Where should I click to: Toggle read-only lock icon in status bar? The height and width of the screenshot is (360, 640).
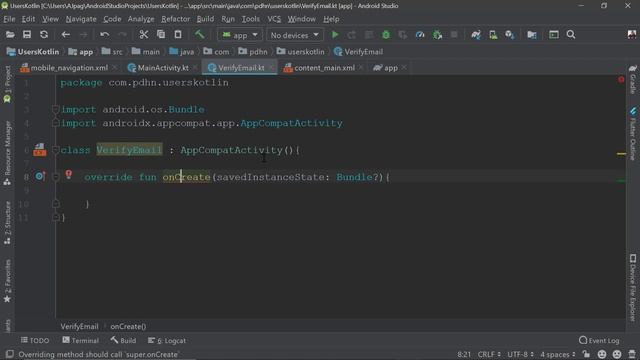pyautogui.click(x=586, y=354)
